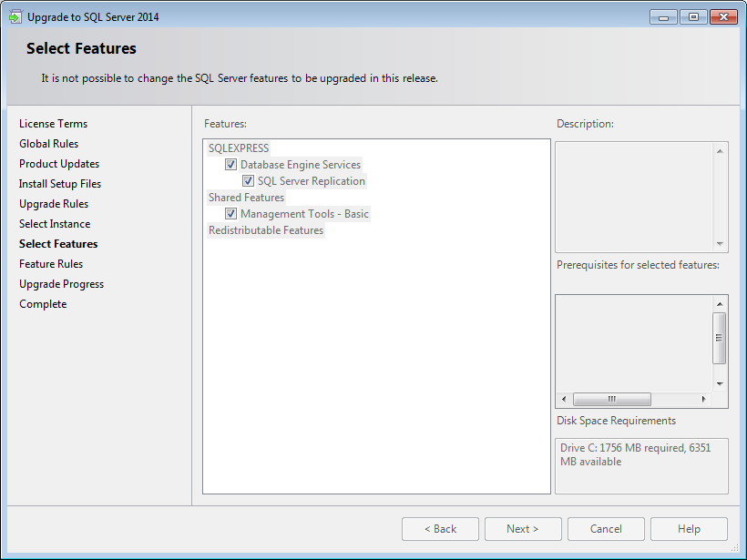Click the Prerequisites scroll right arrow
The width and height of the screenshot is (747, 560).
click(703, 399)
